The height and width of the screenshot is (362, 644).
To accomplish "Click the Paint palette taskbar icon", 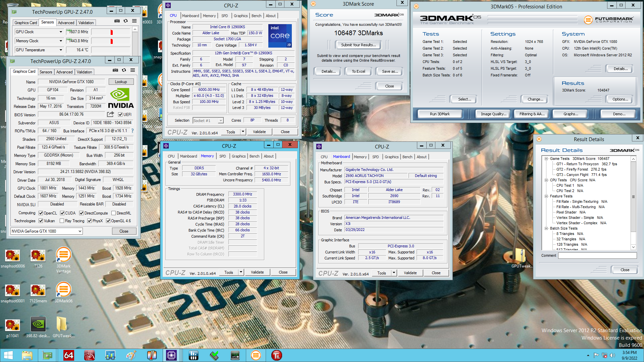I will [x=131, y=355].
